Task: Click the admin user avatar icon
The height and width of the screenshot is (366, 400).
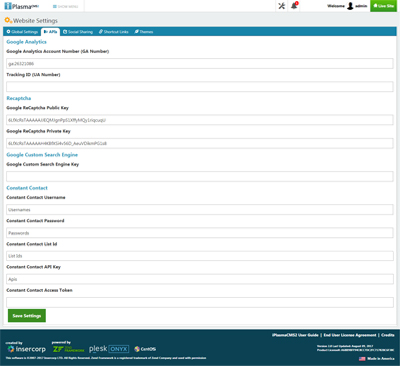Action: click(x=350, y=6)
